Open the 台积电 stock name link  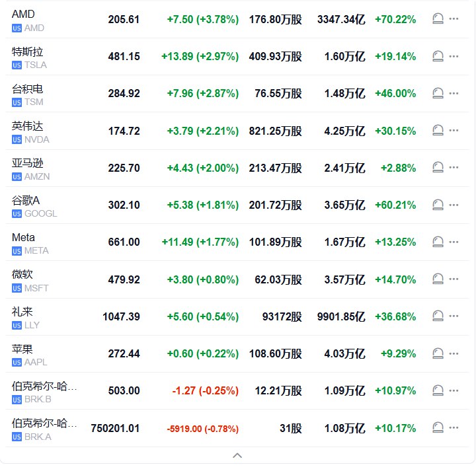[27, 89]
